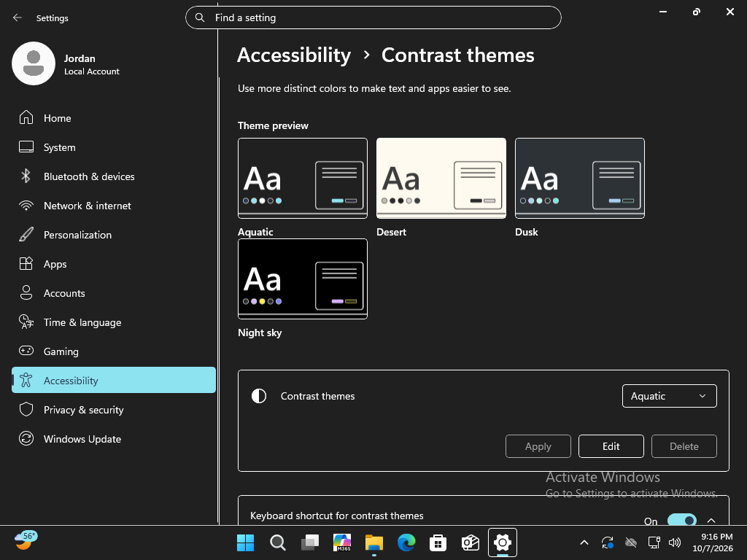
Task: Open Personalization settings
Action: click(x=113, y=235)
